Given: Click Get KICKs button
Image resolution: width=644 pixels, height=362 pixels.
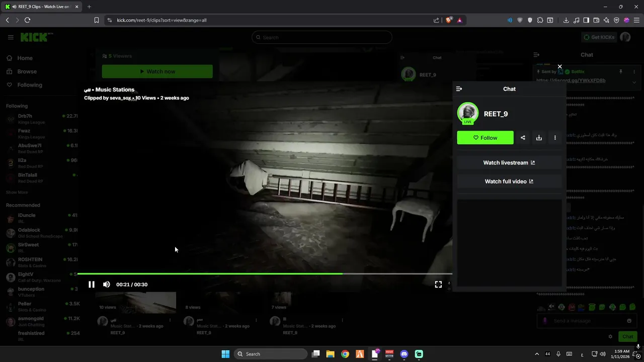Looking at the screenshot, I should [x=599, y=37].
